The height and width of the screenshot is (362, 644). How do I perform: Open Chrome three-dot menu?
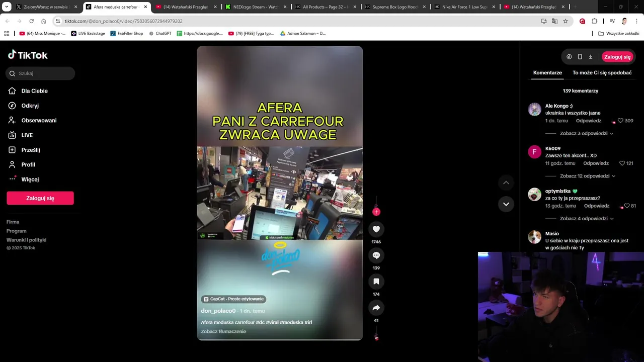tap(637, 21)
